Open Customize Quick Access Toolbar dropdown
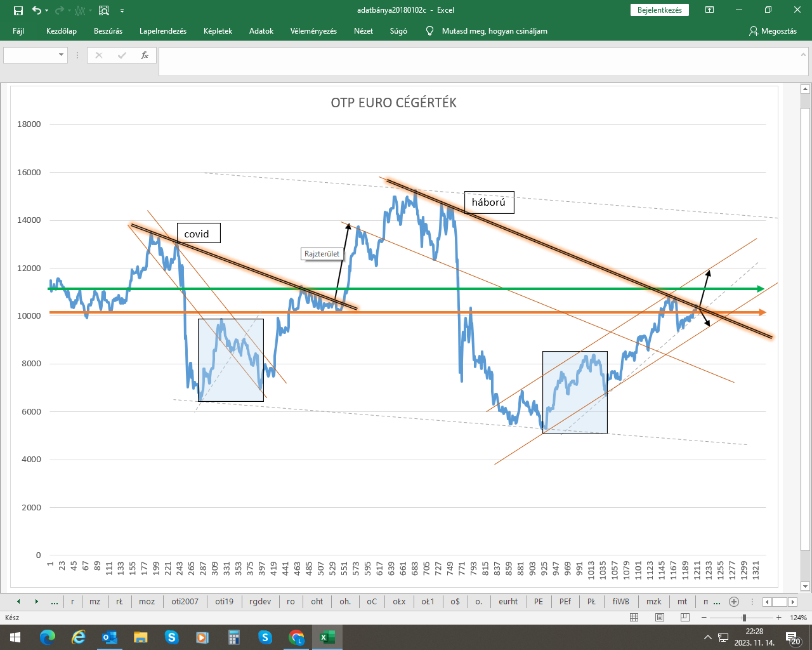812x650 pixels. (x=122, y=11)
